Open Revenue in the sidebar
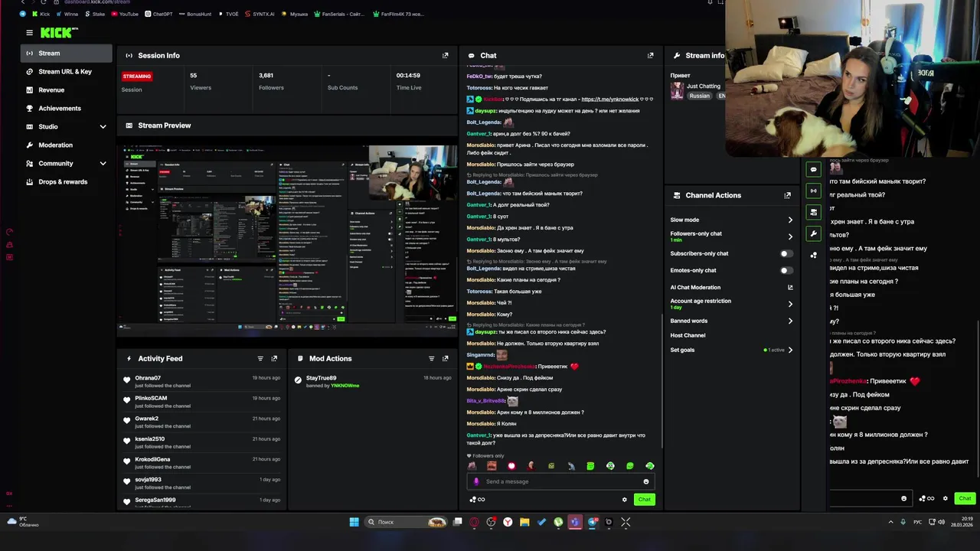 pos(67,90)
